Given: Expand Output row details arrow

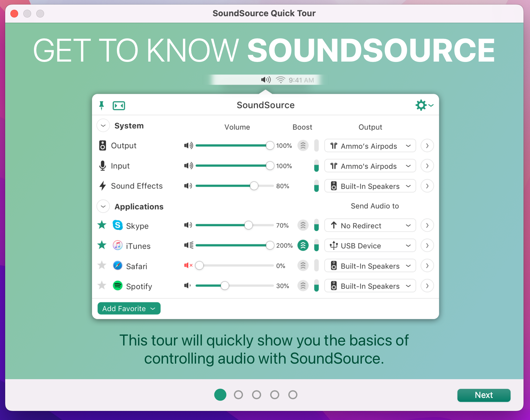Looking at the screenshot, I should (427, 146).
